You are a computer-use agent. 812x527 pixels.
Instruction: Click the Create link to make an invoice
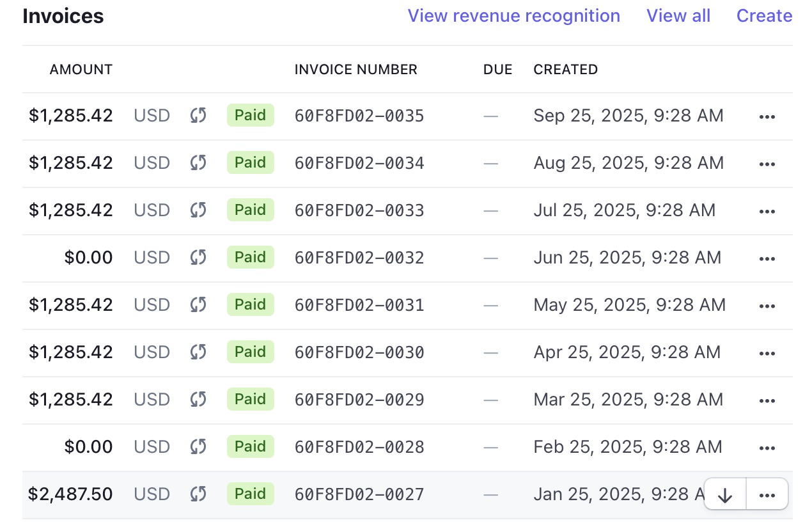point(764,15)
